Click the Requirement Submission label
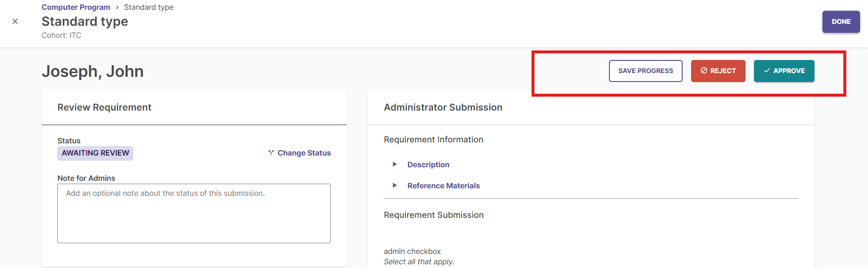 434,215
